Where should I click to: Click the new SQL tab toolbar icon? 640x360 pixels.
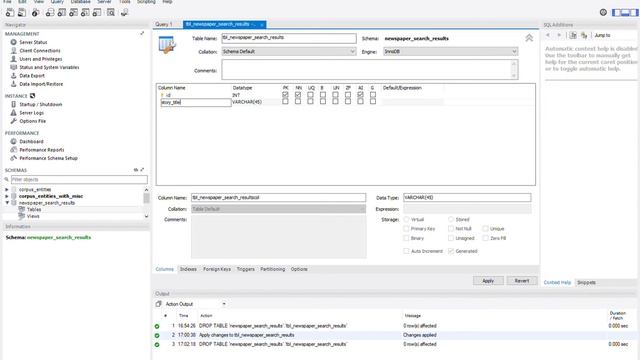pos(10,13)
